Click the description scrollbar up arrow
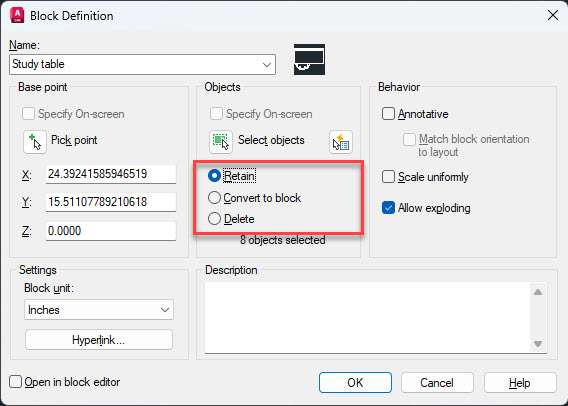 tap(538, 292)
